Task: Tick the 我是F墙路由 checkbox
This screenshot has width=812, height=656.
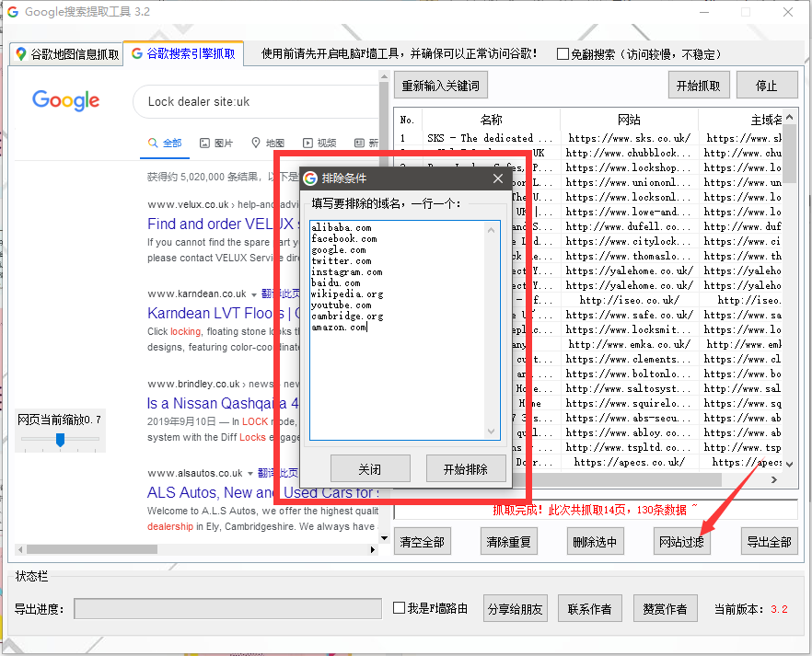Action: click(399, 608)
